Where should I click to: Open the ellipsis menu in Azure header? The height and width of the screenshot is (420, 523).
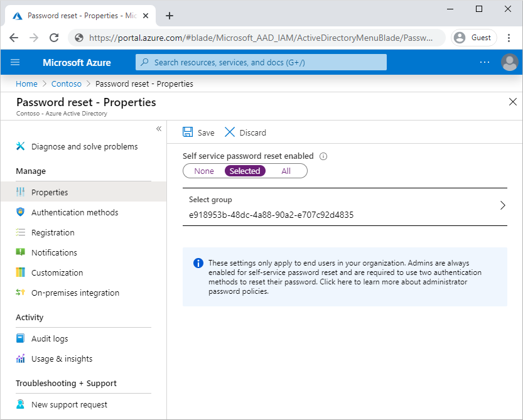pyautogui.click(x=484, y=62)
